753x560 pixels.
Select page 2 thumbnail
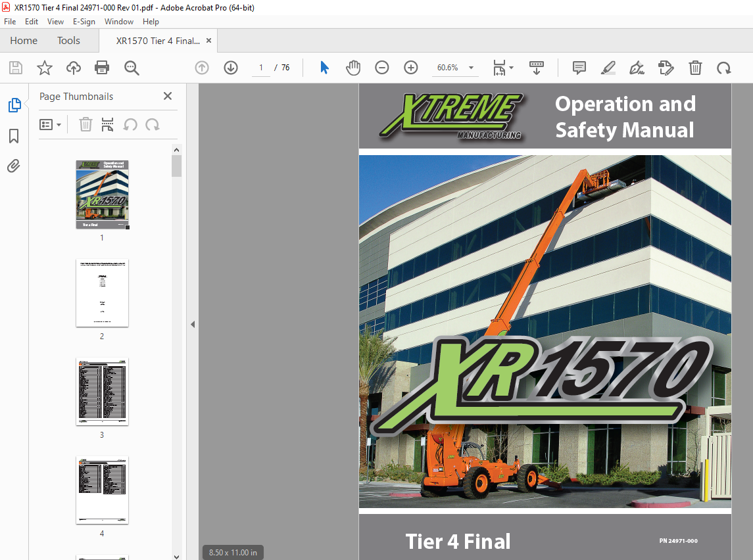(x=102, y=292)
